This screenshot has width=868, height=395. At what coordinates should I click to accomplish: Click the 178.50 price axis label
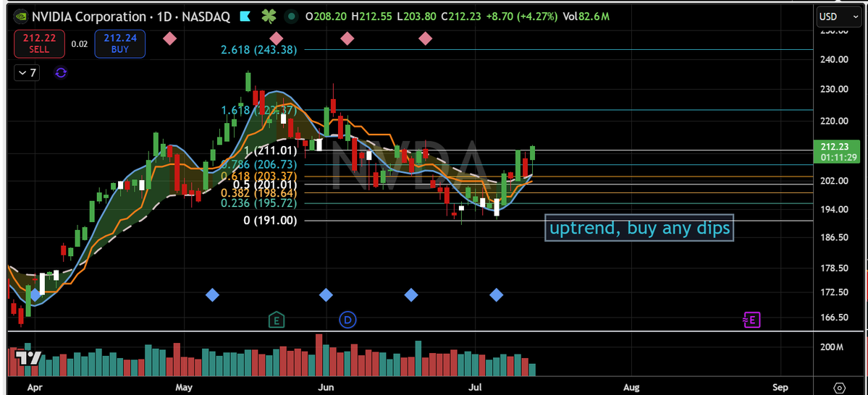(x=834, y=268)
